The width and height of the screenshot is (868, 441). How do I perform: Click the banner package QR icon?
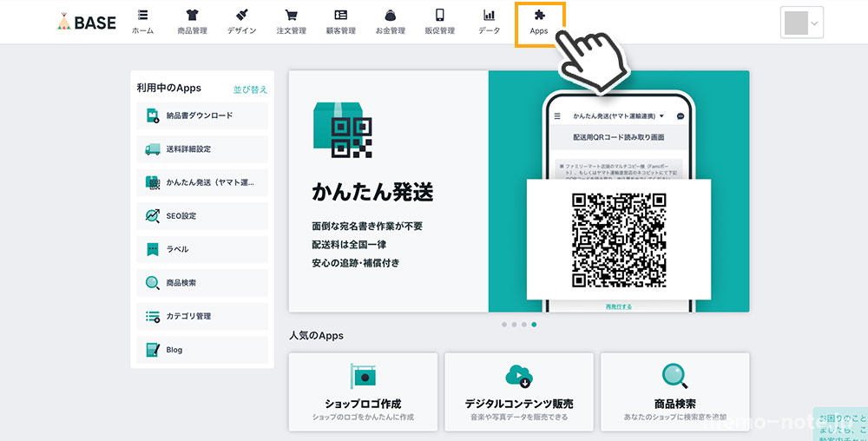[x=343, y=130]
